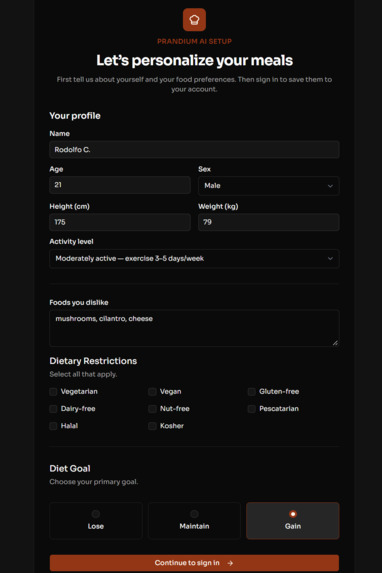The height and width of the screenshot is (573, 382).
Task: Click the 'Select all that apply.' text
Action: tap(83, 374)
